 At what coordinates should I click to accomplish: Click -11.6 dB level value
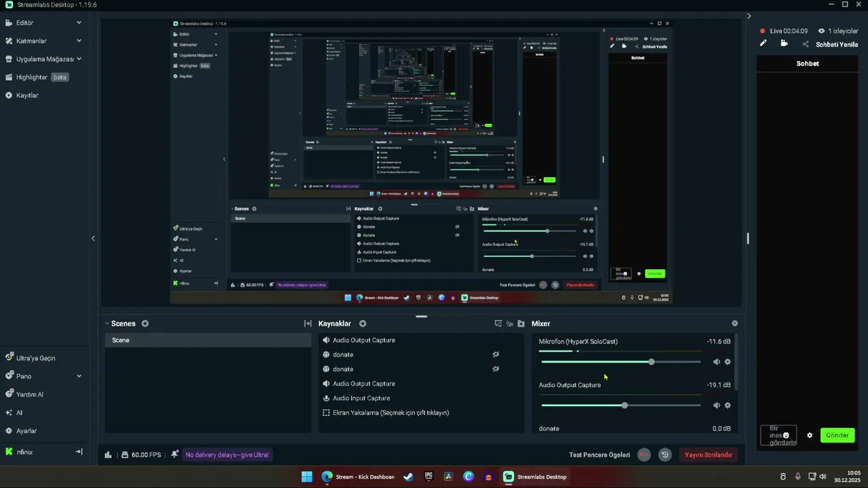coord(719,342)
